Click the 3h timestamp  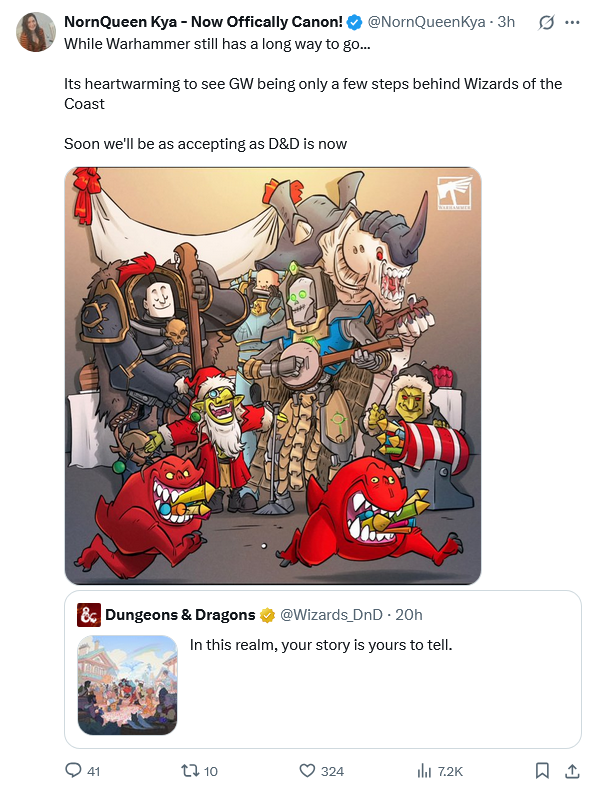pyautogui.click(x=506, y=22)
